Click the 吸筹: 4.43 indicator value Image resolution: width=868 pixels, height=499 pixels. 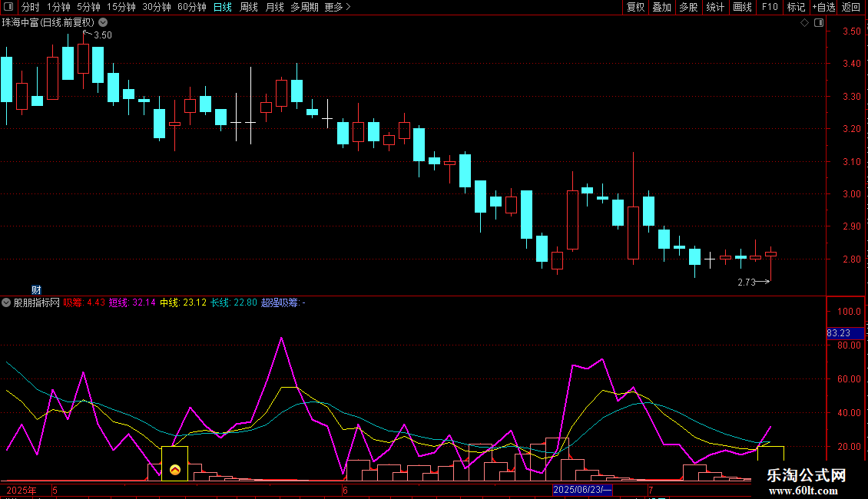click(x=84, y=302)
